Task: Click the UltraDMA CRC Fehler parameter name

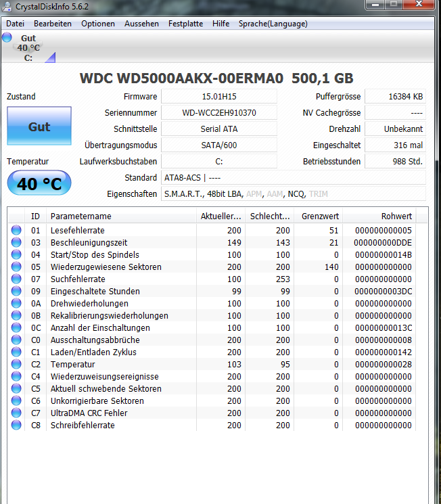Action: pyautogui.click(x=89, y=413)
